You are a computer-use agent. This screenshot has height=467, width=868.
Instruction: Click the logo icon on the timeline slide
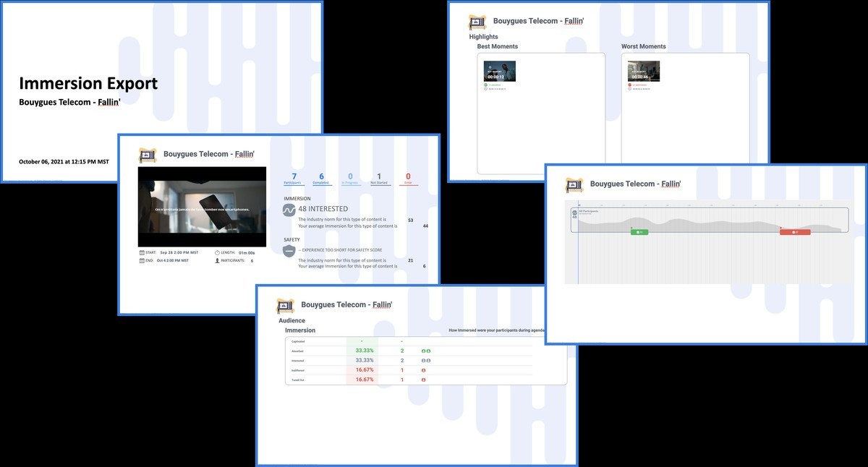coord(574,184)
